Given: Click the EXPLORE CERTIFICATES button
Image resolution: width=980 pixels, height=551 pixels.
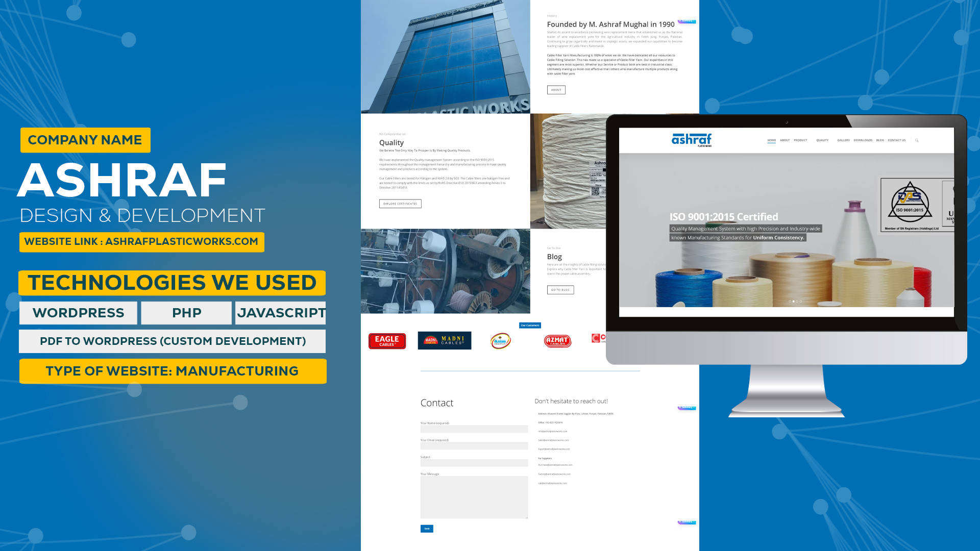Looking at the screenshot, I should (x=401, y=203).
